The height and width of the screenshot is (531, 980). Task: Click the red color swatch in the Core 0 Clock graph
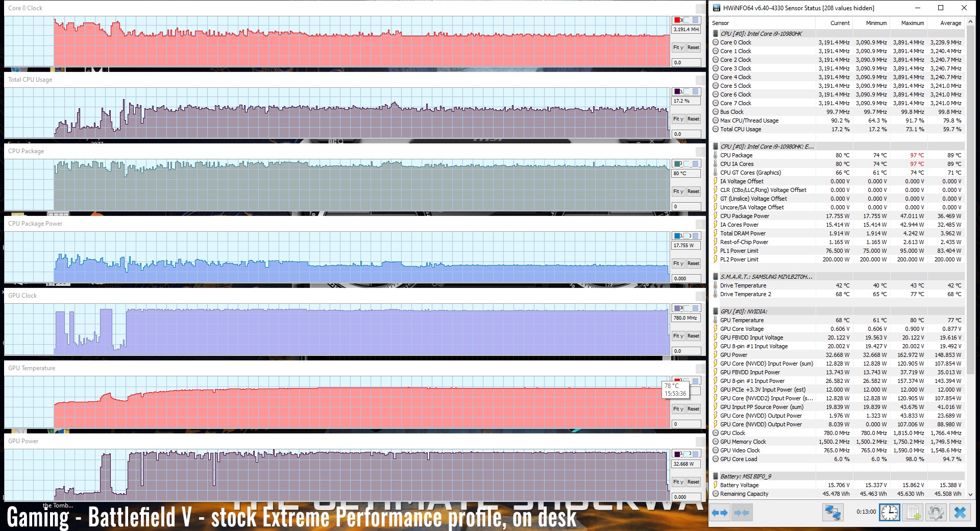677,20
